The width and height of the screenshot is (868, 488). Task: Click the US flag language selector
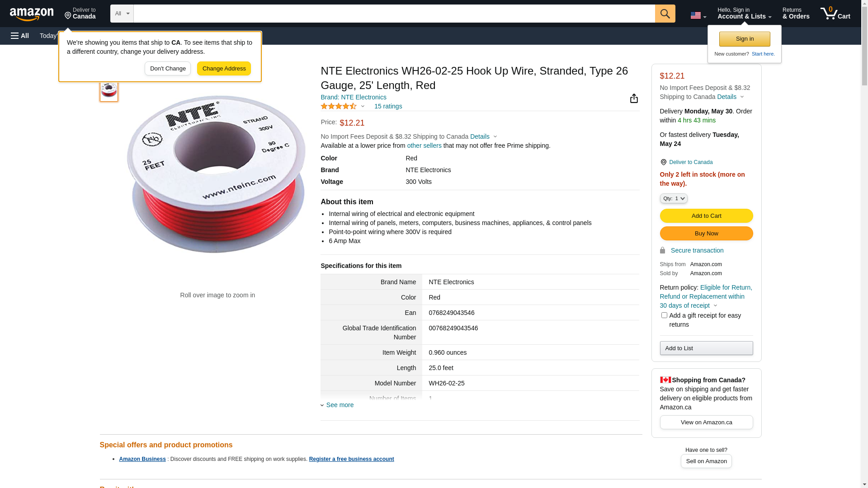[x=698, y=15]
